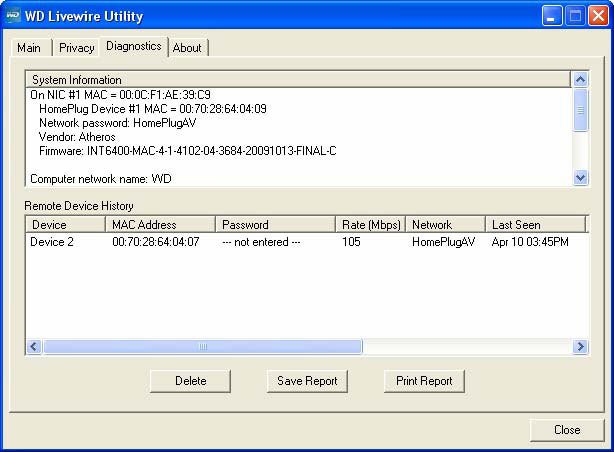
Task: Minimize the WD Livewire Utility window
Action: (551, 16)
